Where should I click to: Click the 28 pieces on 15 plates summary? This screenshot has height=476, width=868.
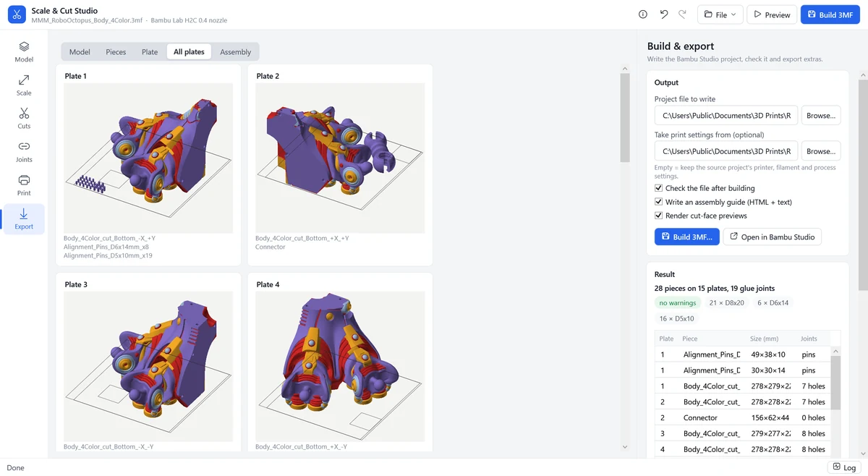(x=715, y=288)
